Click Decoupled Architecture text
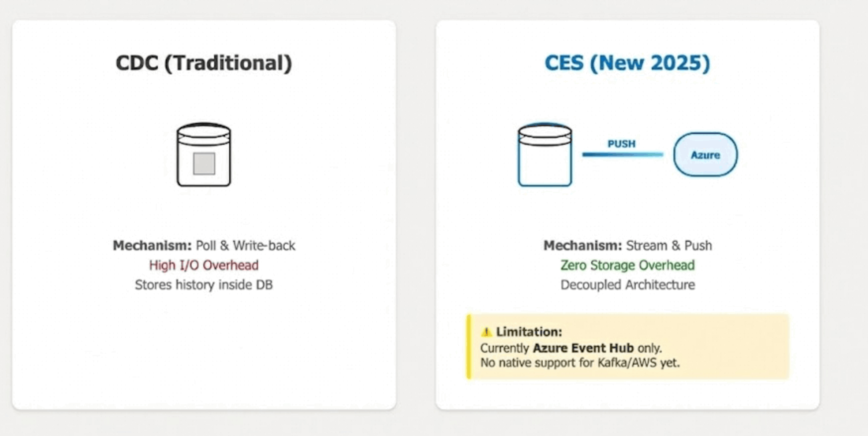Viewport: 868px width, 436px height. (627, 285)
